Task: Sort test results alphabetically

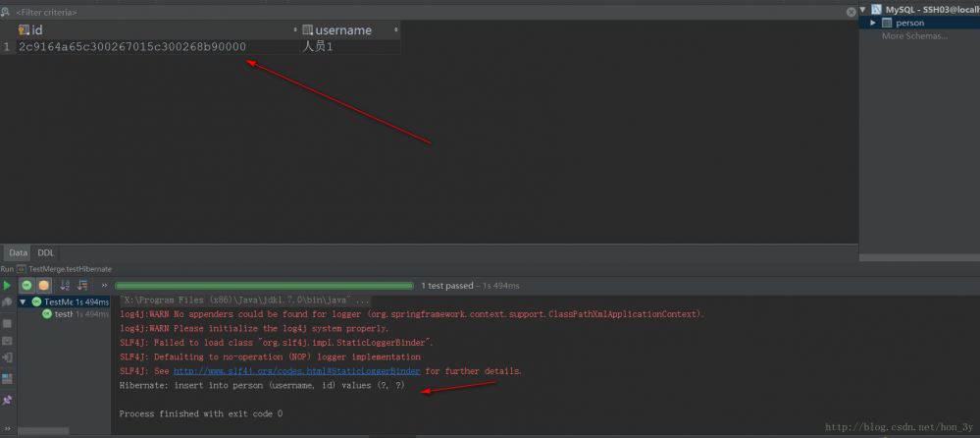Action: [x=66, y=285]
